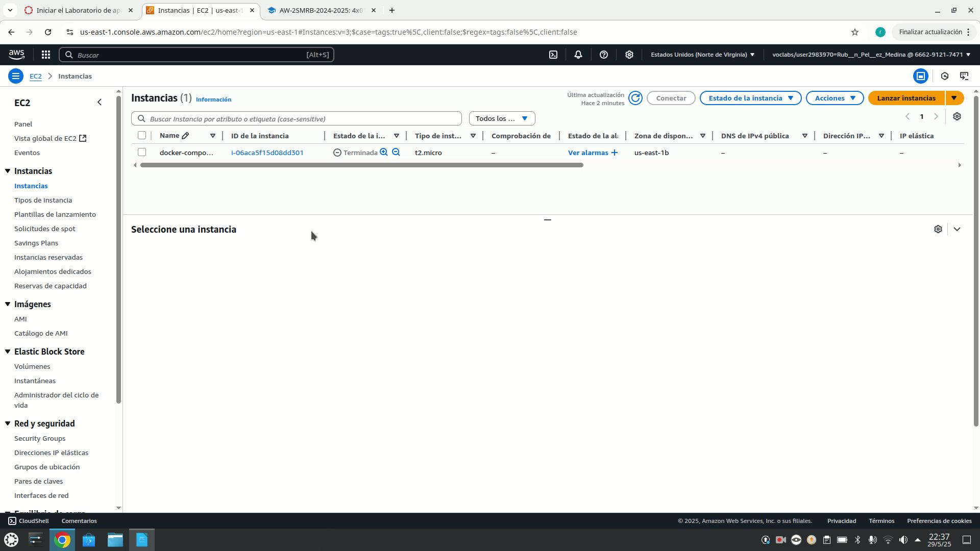Open Todos los states filter dropdown

502,118
